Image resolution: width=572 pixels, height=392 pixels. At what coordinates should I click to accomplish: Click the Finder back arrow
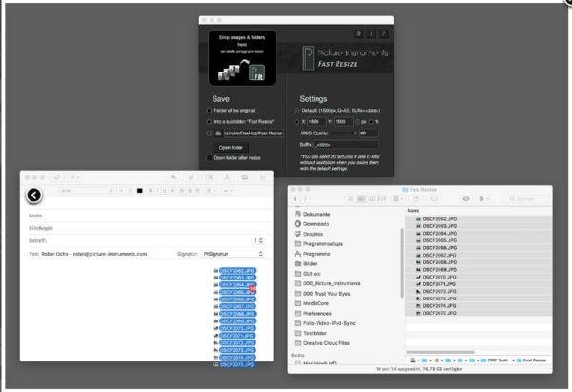pyautogui.click(x=295, y=199)
